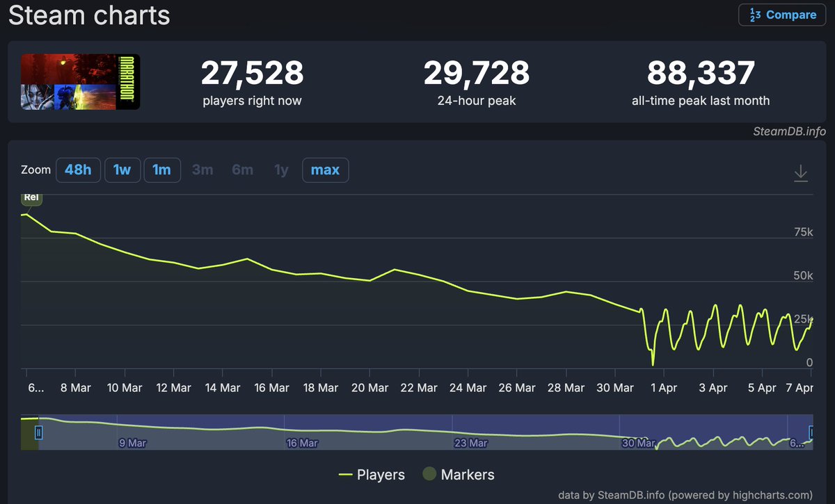This screenshot has width=835, height=504.
Task: Click the 27,528 players right now value
Action: click(x=252, y=72)
